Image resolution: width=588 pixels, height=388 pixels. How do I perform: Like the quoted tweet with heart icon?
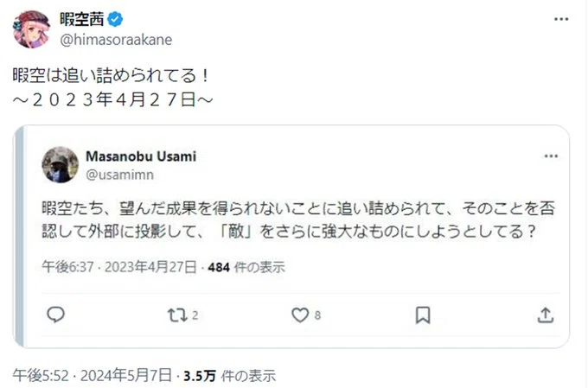pyautogui.click(x=300, y=315)
